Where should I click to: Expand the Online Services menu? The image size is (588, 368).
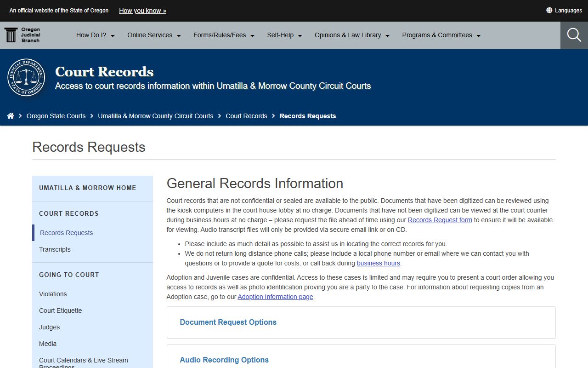154,35
